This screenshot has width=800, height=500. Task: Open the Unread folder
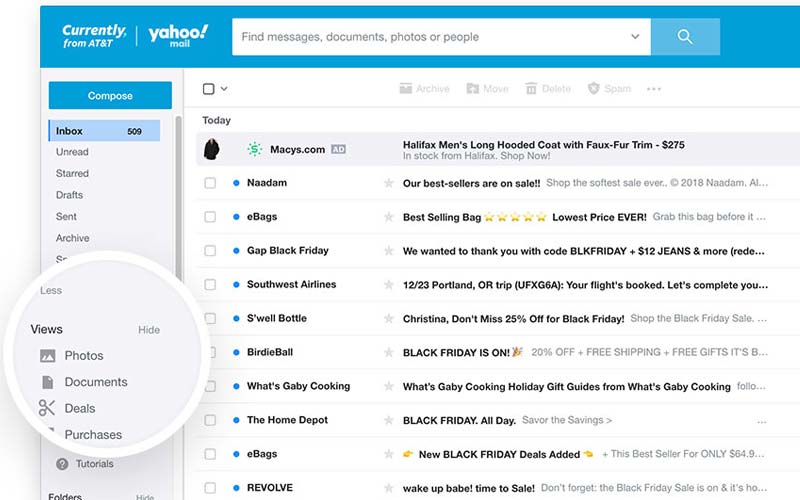point(72,152)
